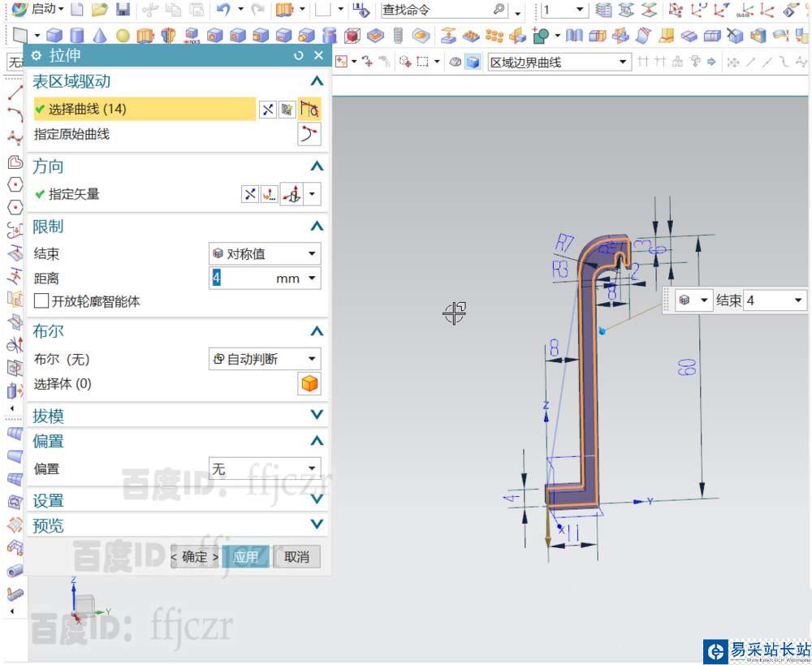This screenshot has width=812, height=665.
Task: Click the Save icon in top toolbar
Action: [123, 10]
